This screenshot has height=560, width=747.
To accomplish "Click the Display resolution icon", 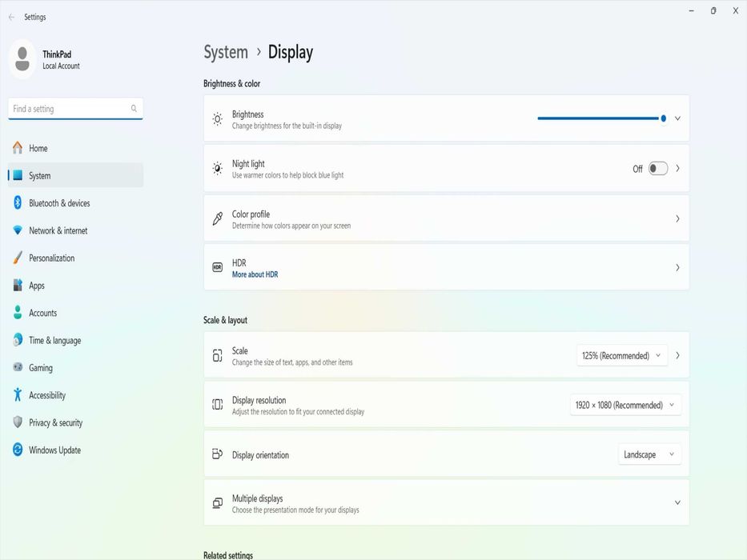I will pyautogui.click(x=217, y=405).
